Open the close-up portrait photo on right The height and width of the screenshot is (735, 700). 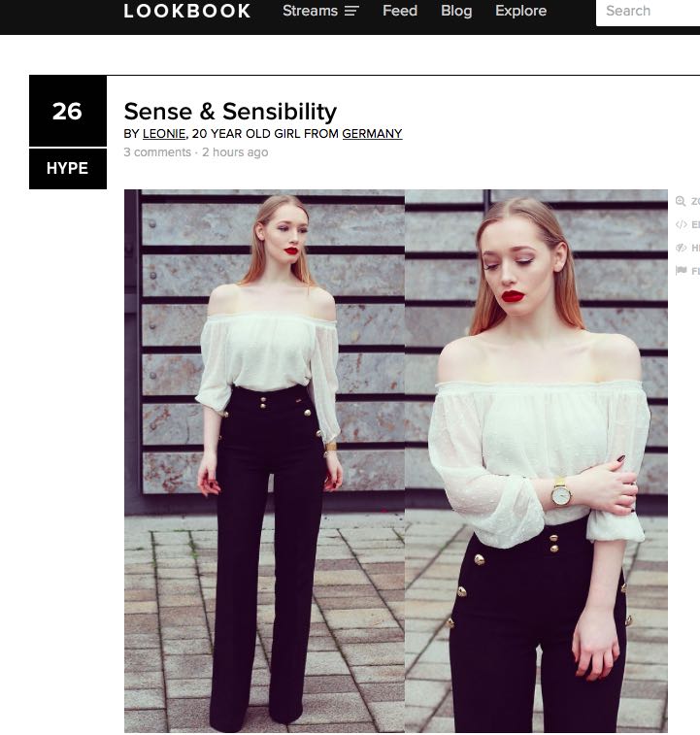pyautogui.click(x=536, y=461)
